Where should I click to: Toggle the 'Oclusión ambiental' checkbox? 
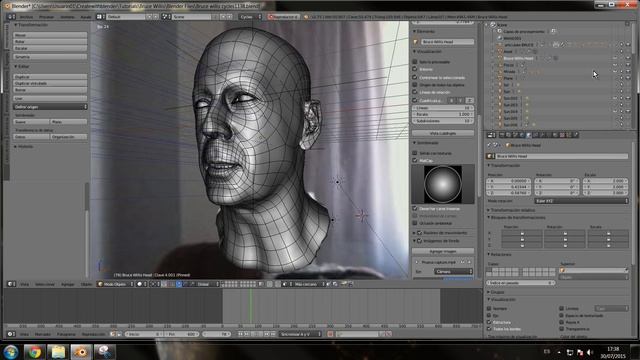click(x=415, y=223)
